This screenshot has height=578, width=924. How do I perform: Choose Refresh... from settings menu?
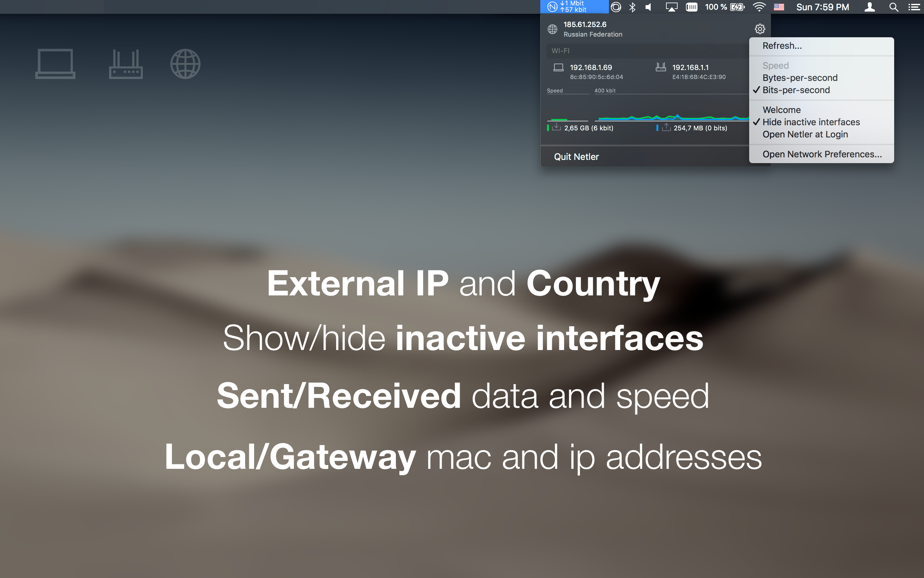click(x=821, y=46)
